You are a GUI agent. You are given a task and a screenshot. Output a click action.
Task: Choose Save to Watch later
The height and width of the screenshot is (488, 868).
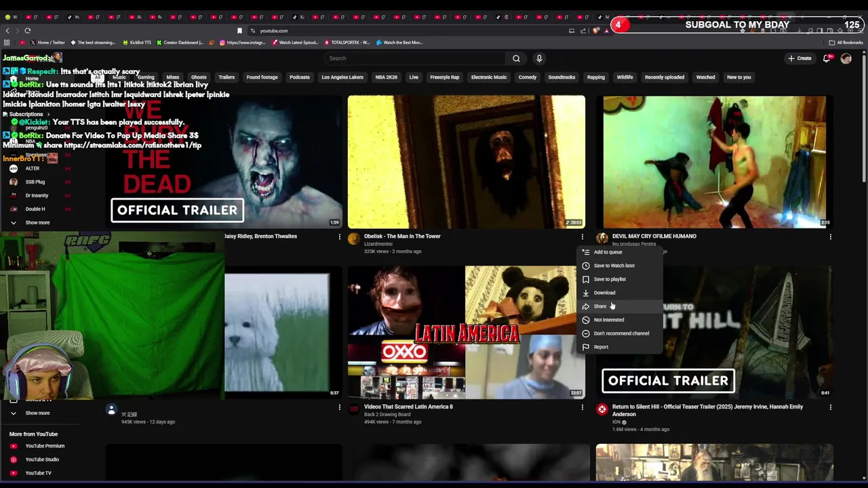619,266
